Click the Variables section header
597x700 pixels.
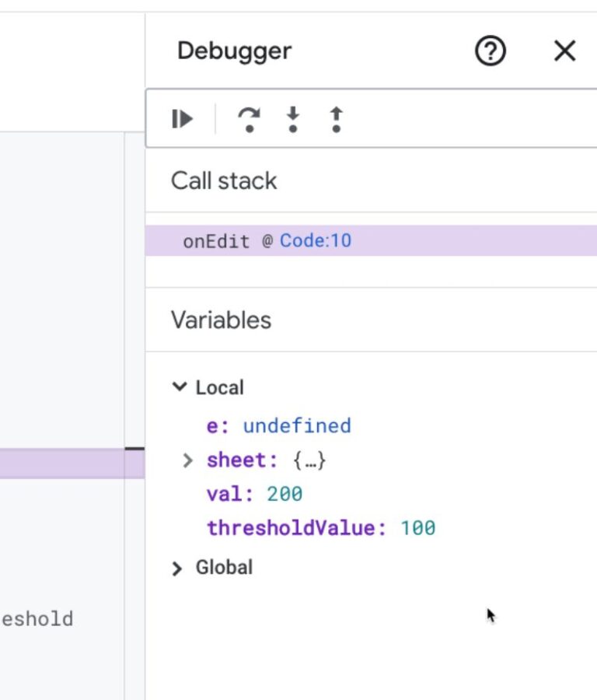click(x=221, y=320)
